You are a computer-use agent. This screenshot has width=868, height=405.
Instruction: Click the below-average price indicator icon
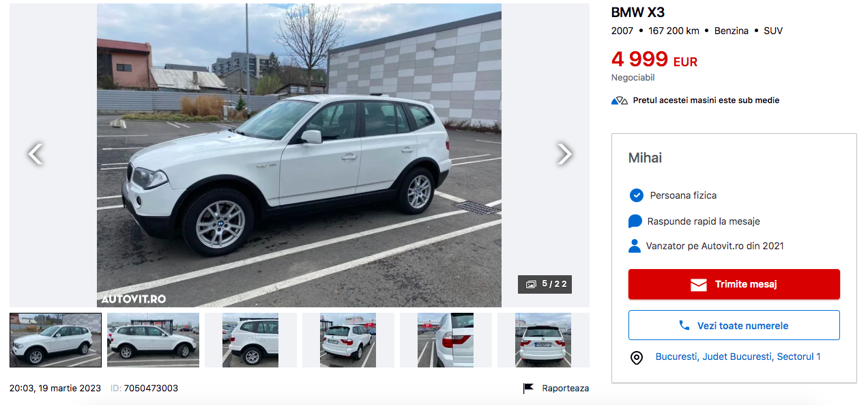(x=619, y=100)
